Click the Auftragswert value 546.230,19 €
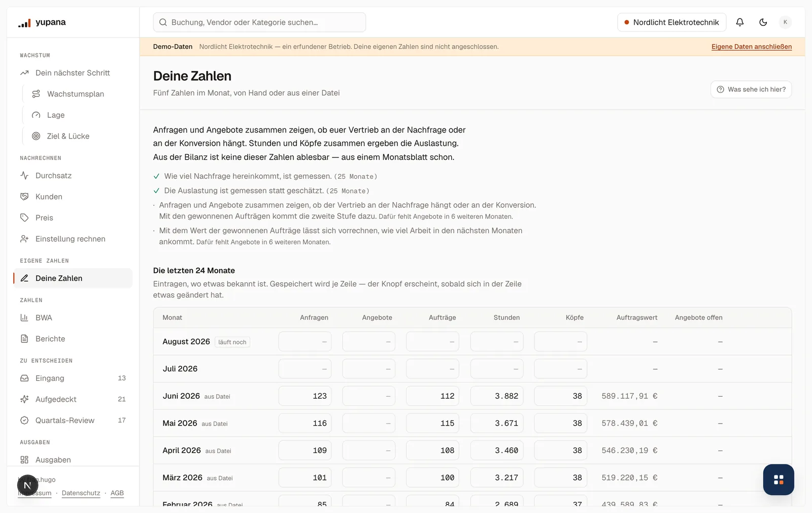The height and width of the screenshot is (513, 812). [629, 451]
